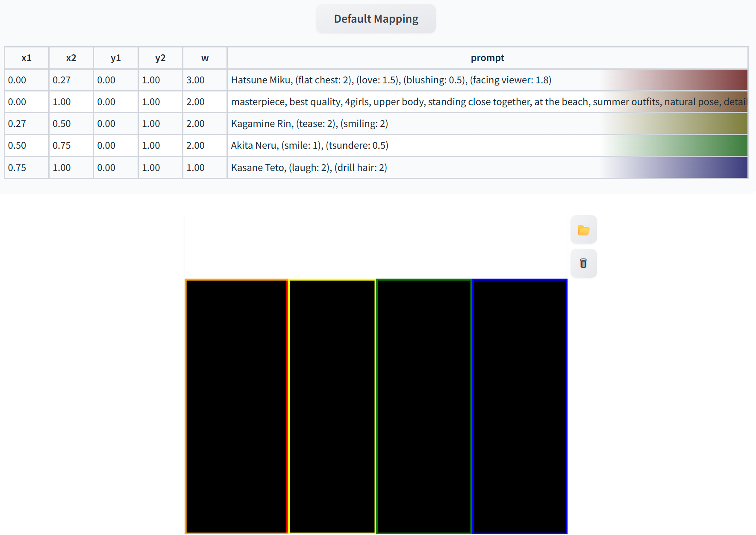Edit the Kagamine Rin prompt cell

488,123
